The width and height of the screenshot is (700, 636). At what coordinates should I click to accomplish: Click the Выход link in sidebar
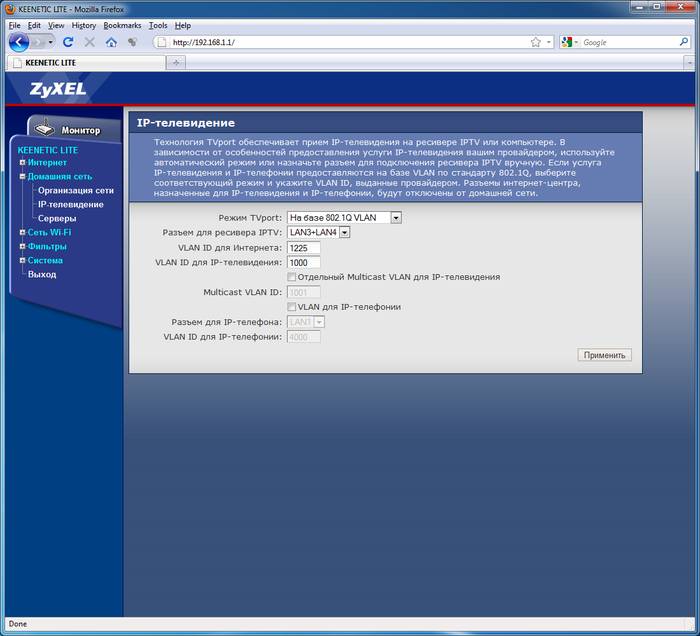(x=42, y=274)
